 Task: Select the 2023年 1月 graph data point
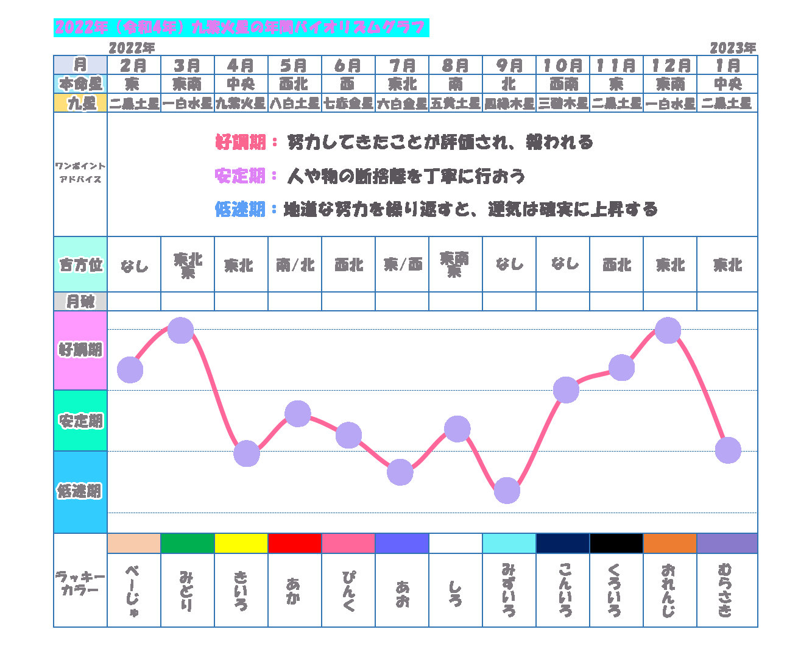click(728, 450)
